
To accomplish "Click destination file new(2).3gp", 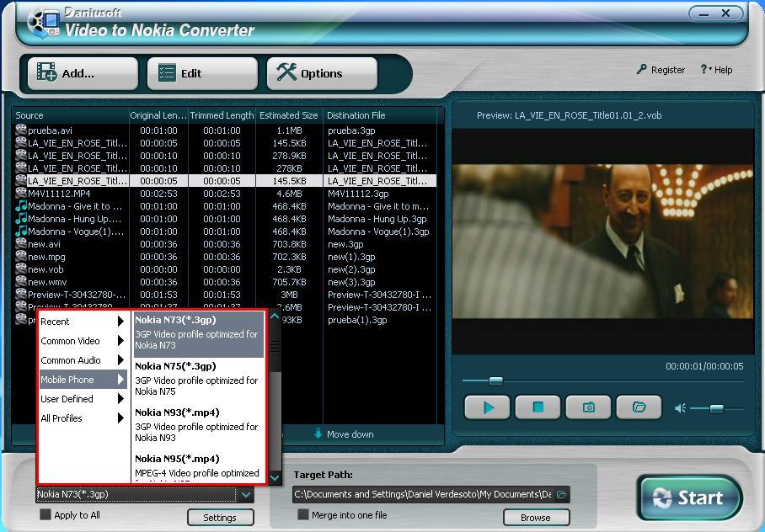I will click(351, 269).
